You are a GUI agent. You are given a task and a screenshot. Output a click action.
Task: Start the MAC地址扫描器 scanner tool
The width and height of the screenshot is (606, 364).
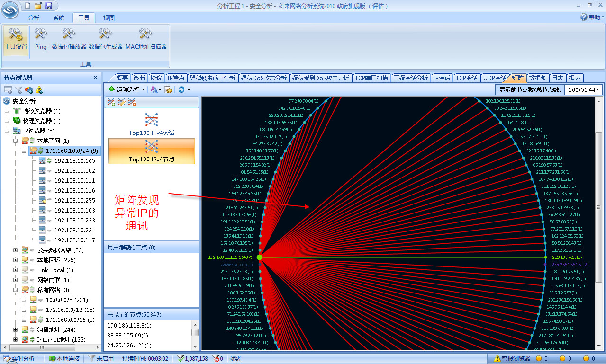click(x=146, y=39)
